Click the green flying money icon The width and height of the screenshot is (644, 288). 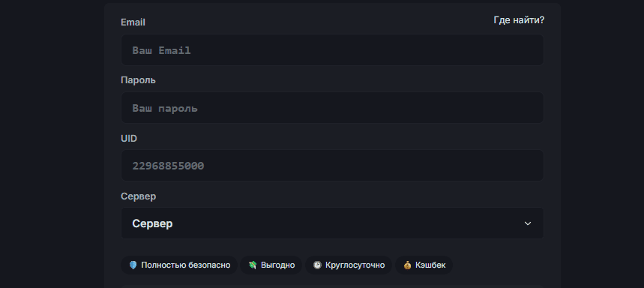pos(253,265)
